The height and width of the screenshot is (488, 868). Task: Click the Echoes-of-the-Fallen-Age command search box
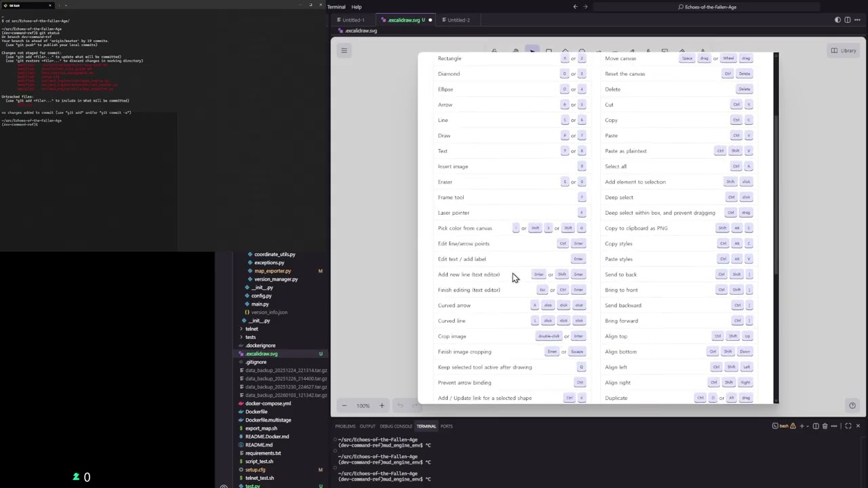[x=707, y=7]
